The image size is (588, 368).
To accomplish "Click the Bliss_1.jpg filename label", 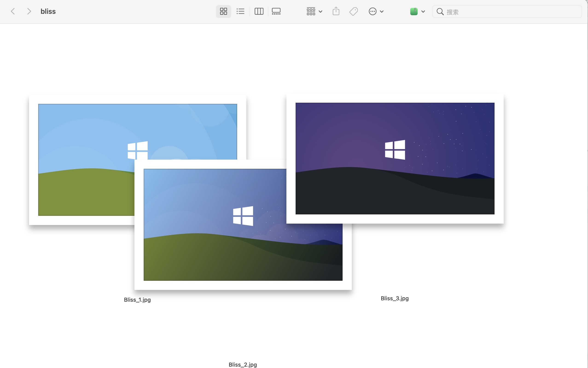I will pyautogui.click(x=137, y=300).
